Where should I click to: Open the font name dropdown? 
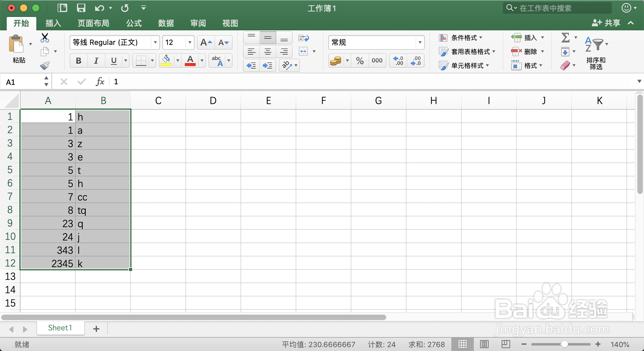[x=155, y=42]
